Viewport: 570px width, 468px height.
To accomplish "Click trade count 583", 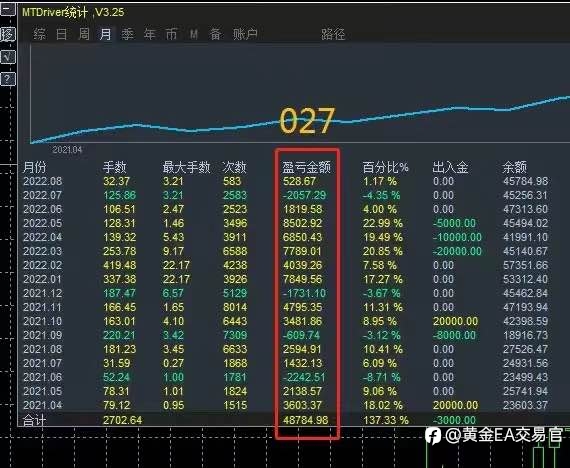I will pos(232,181).
